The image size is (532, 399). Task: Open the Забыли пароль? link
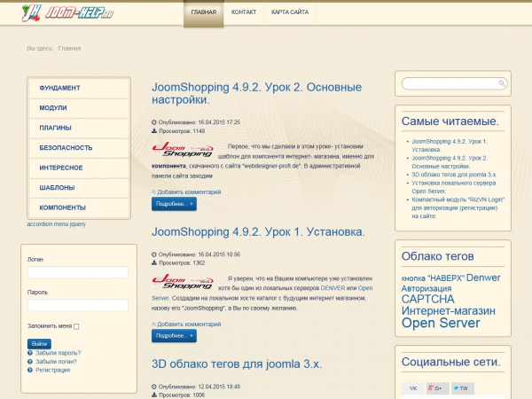(x=58, y=353)
